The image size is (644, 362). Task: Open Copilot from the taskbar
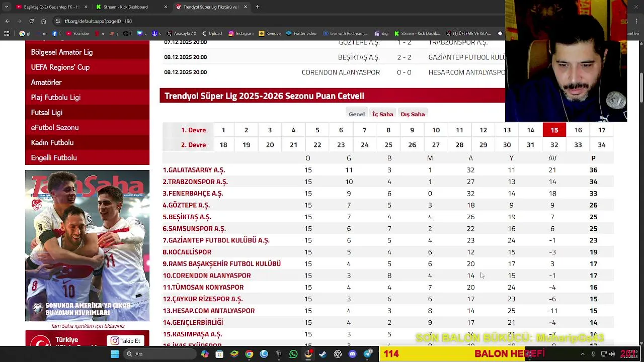[x=205, y=354]
